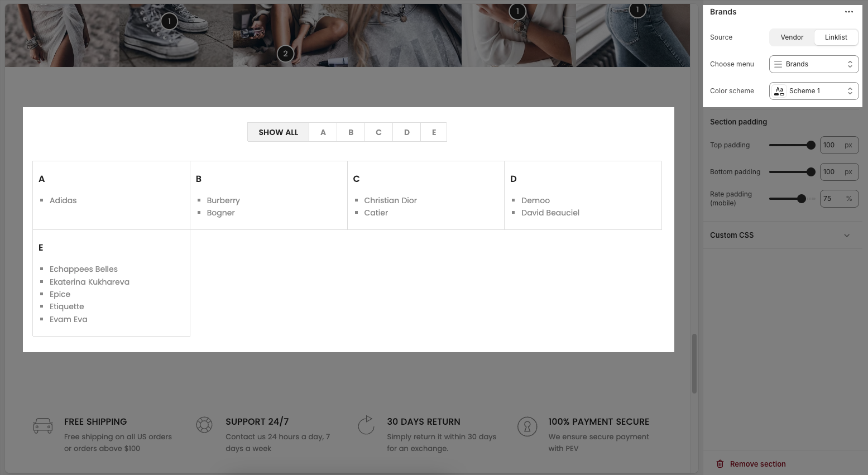Open the Brands section three-dot options menu

pos(848,12)
